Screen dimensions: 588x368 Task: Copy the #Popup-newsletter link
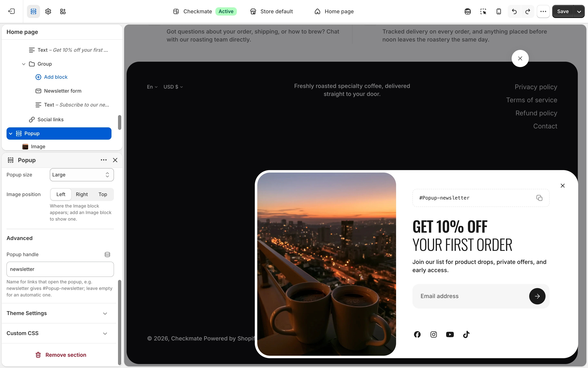point(539,198)
